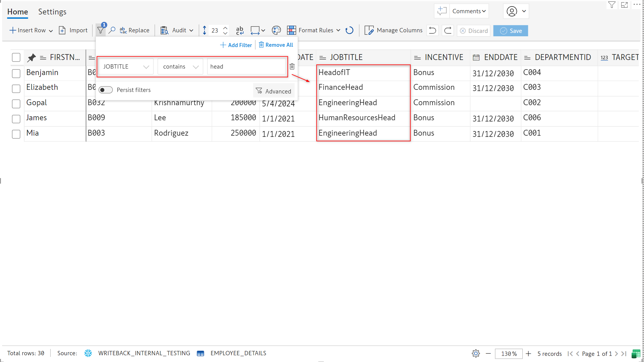The height and width of the screenshot is (362, 644).
Task: Toggle the Persist filters switch
Action: tap(106, 90)
